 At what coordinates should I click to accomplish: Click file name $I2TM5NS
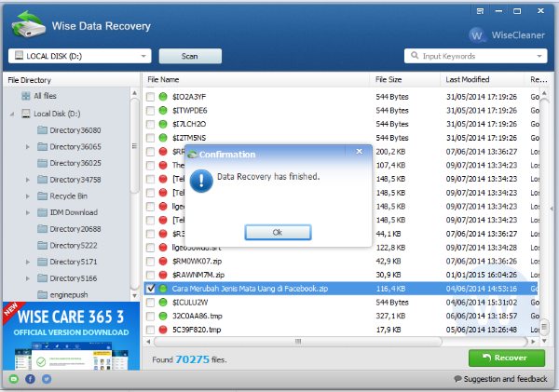(x=189, y=138)
